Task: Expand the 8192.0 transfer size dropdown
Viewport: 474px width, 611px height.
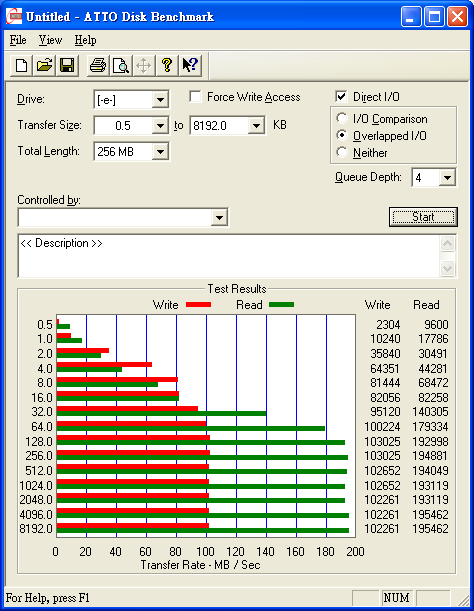Action: pos(256,126)
